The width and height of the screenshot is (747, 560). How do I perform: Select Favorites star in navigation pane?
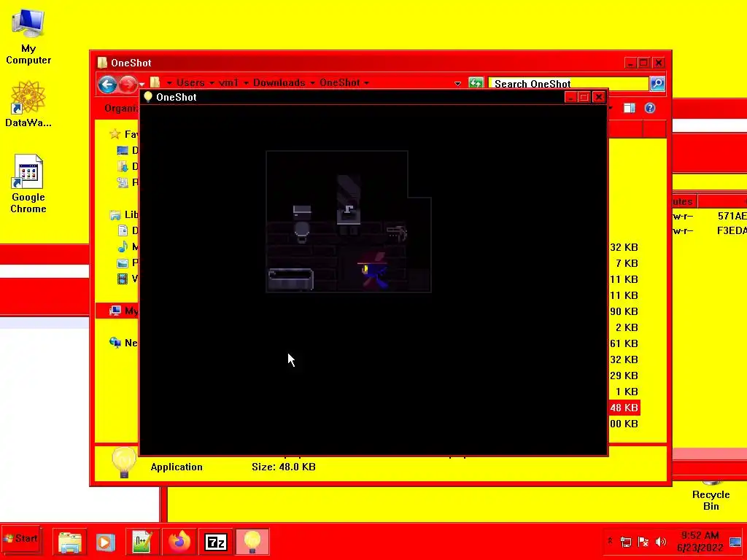point(115,134)
